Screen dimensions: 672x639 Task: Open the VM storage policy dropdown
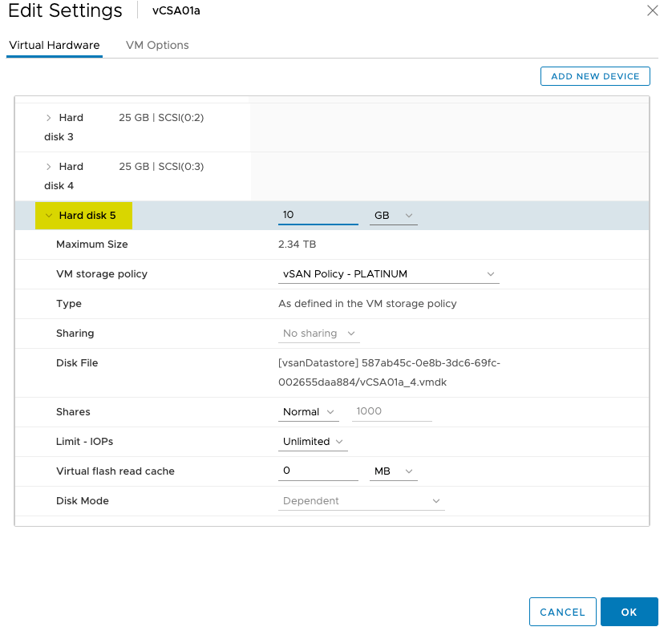point(389,274)
